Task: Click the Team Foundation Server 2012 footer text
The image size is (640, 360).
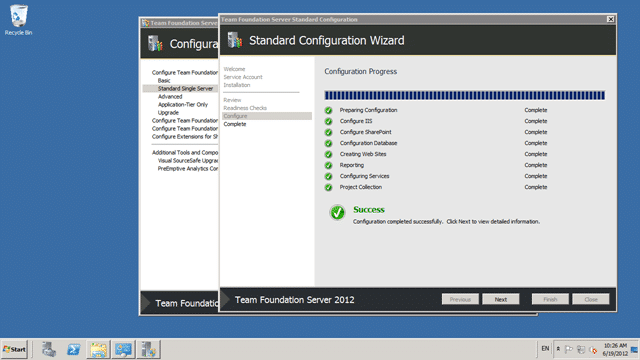Action: [294, 300]
